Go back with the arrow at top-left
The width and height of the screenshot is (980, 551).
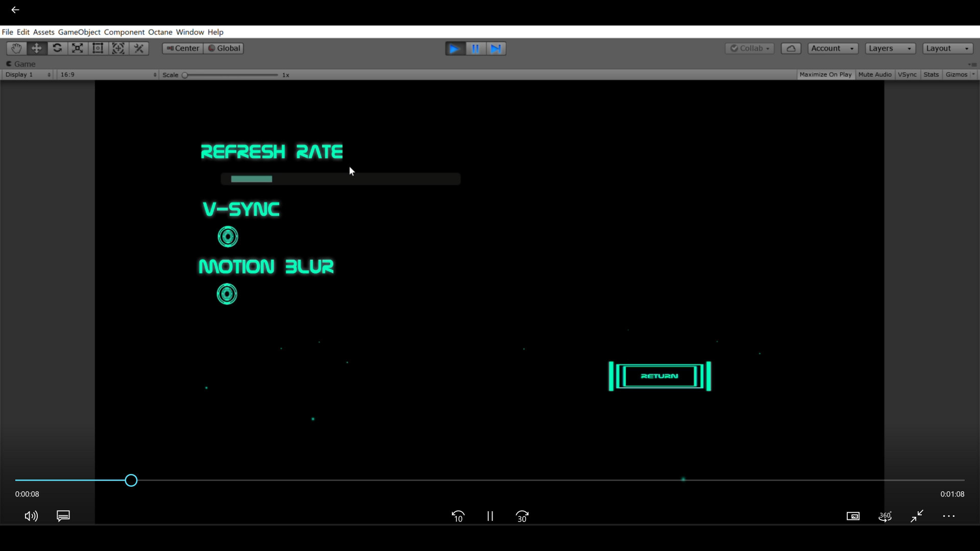click(x=15, y=10)
